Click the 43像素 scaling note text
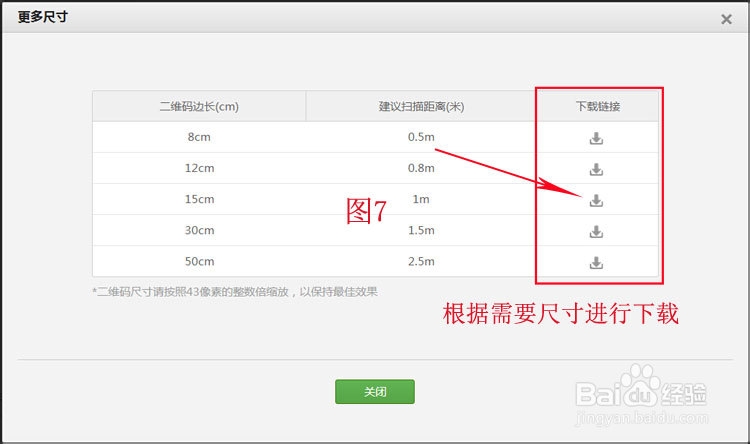750x444 pixels. point(235,291)
